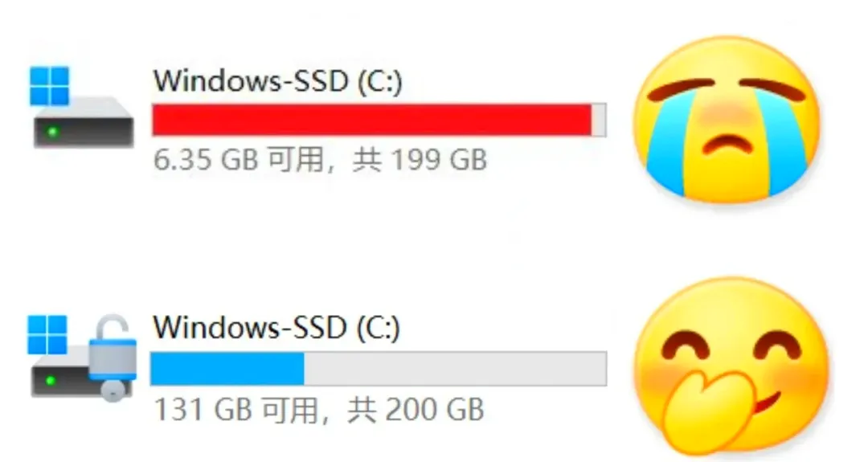Click the blue filled portion of the capacity bar
This screenshot has height=462, width=868.
click(227, 369)
